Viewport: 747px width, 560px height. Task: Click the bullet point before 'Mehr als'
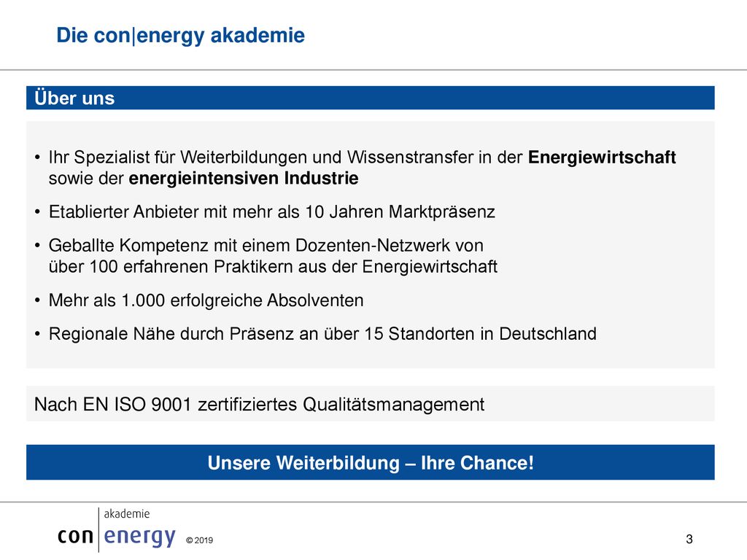coord(38,300)
